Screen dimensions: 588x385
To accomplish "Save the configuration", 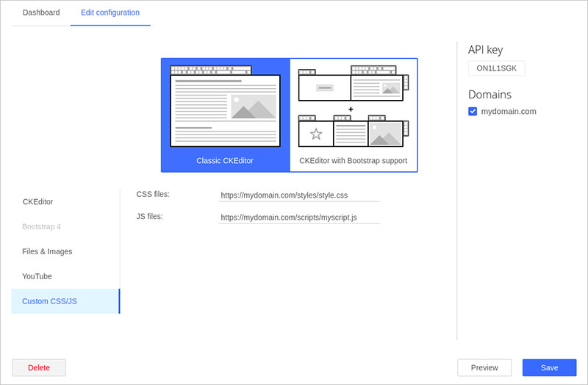I will point(549,368).
